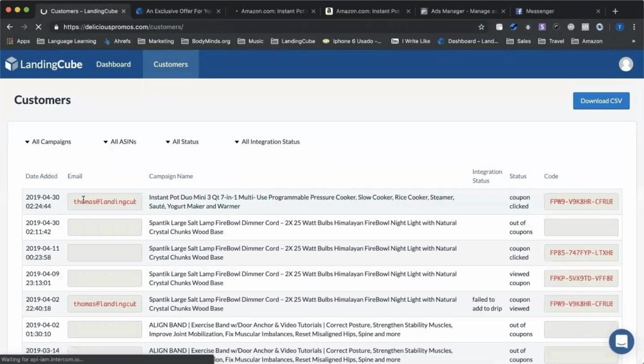Click the Date Added column header
This screenshot has width=644, height=364.
[42, 176]
